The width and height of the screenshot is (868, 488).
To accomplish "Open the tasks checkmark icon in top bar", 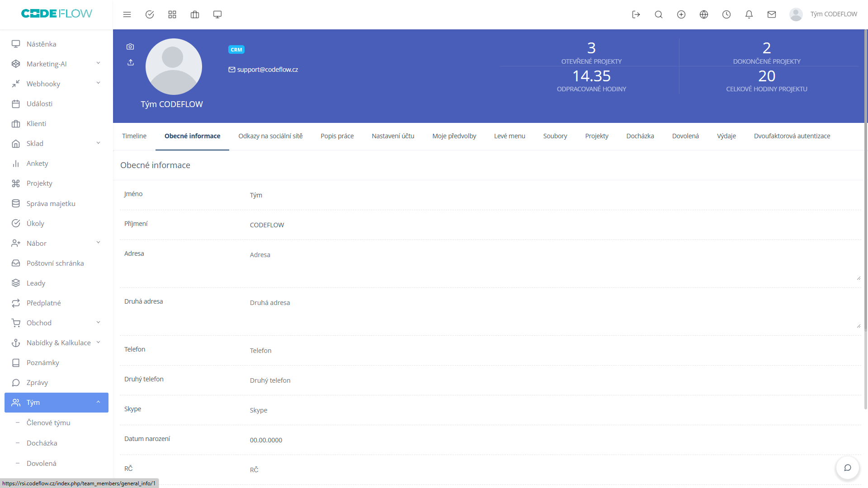I will [150, 14].
